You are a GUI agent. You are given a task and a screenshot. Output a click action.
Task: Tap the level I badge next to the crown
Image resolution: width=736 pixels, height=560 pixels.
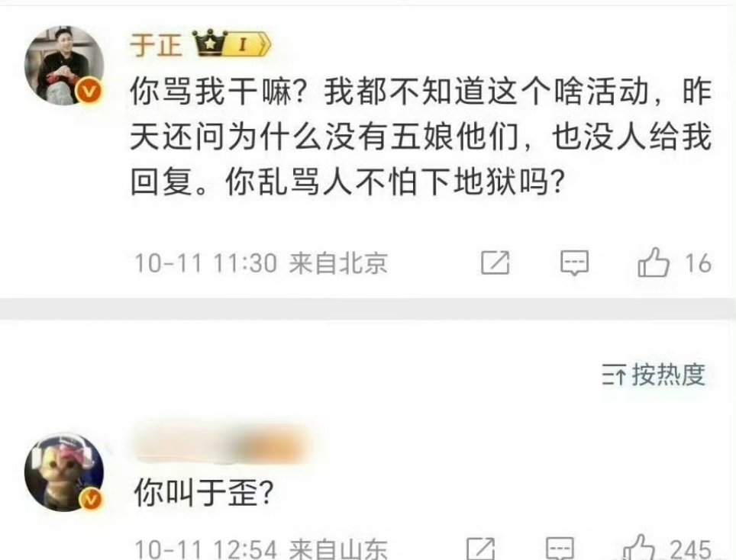click(x=248, y=45)
